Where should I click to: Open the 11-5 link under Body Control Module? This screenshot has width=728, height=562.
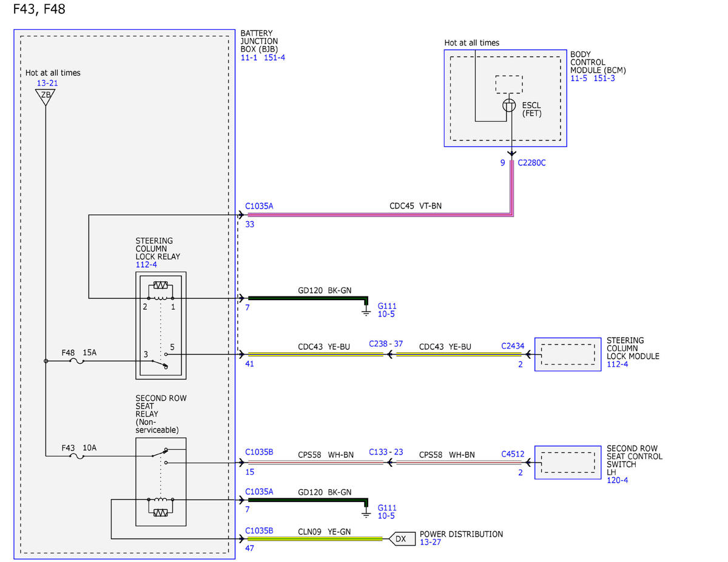(x=579, y=78)
